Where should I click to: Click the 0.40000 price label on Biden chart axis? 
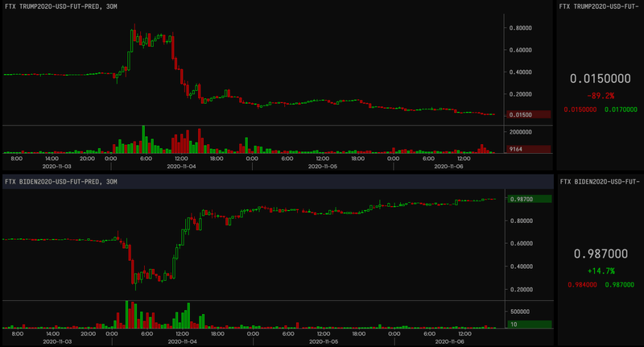[x=522, y=266]
